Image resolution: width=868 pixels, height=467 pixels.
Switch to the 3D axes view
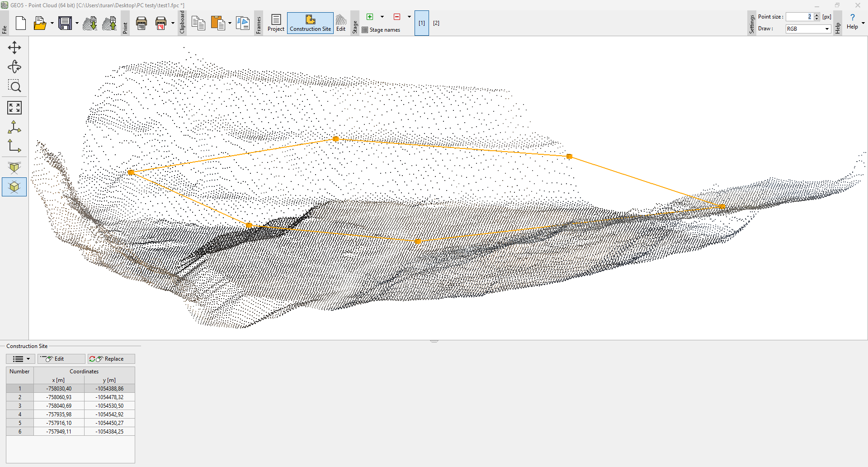[x=14, y=127]
